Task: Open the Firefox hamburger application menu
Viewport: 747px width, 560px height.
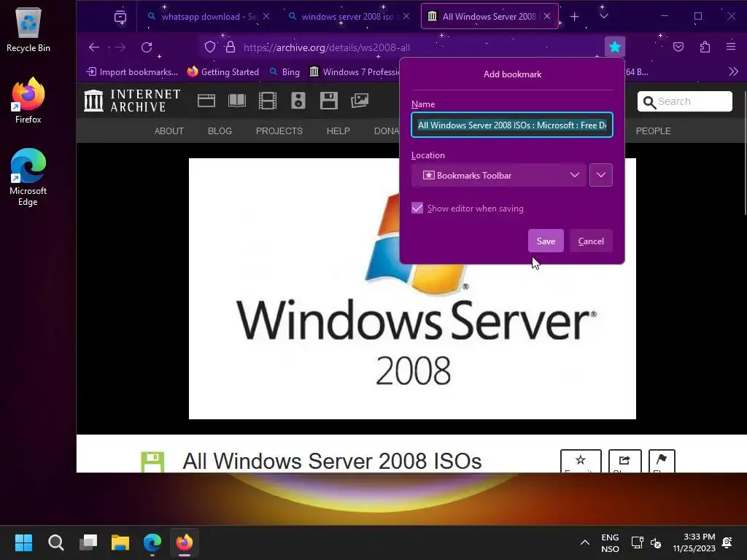Action: point(731,47)
